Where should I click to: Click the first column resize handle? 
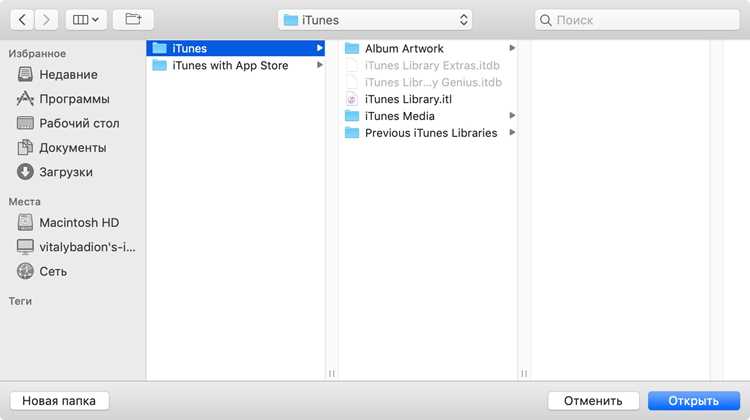[331, 374]
